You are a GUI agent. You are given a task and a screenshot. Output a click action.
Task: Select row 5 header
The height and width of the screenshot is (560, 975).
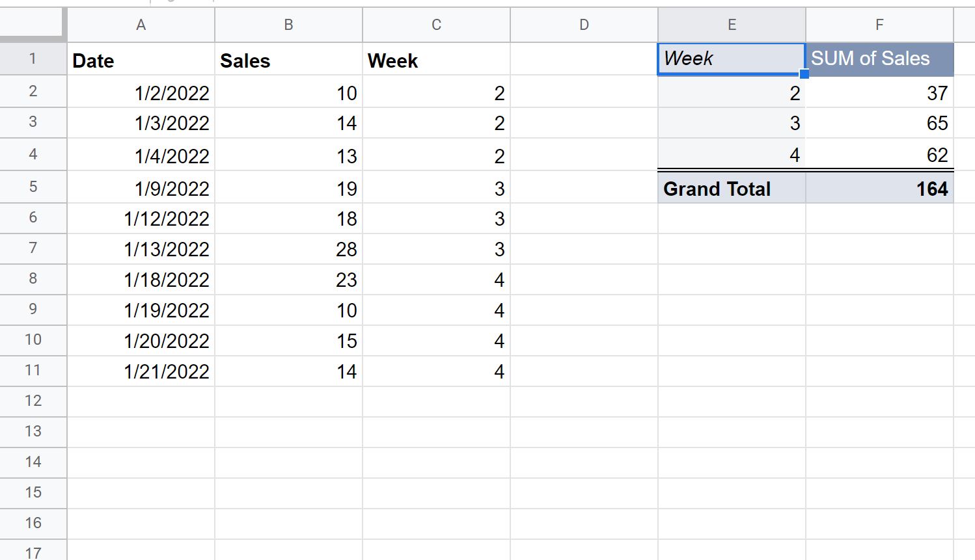pyautogui.click(x=33, y=187)
